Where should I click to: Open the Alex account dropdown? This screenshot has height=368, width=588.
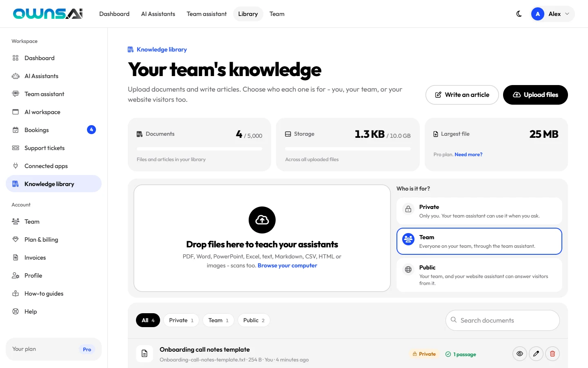(552, 14)
